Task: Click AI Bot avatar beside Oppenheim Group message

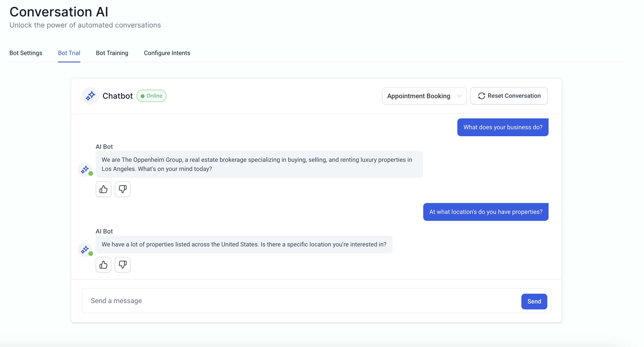Action: click(85, 170)
